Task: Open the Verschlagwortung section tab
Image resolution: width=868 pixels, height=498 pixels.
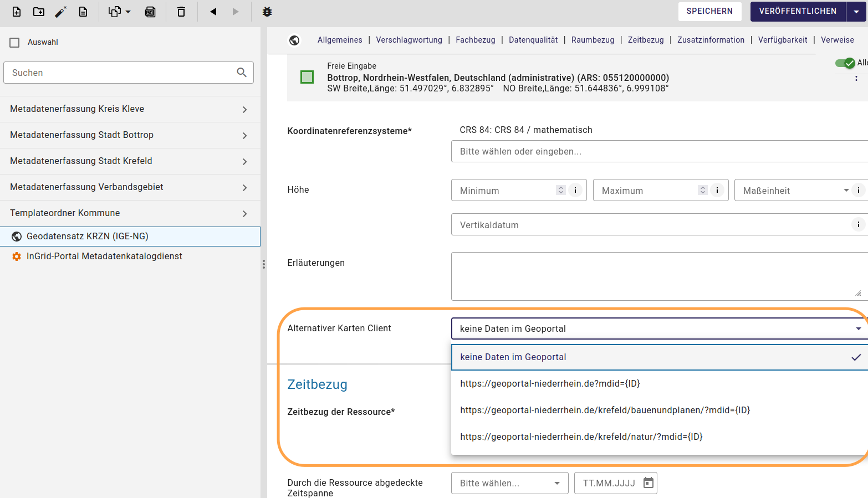Action: pyautogui.click(x=409, y=39)
